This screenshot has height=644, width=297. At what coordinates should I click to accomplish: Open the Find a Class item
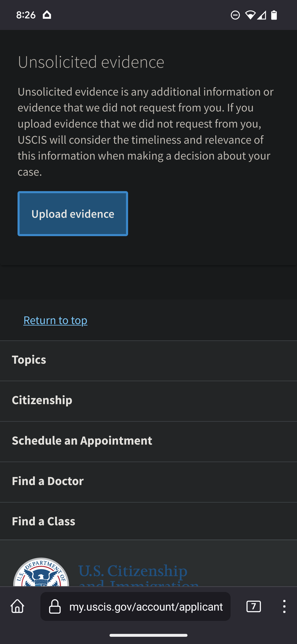point(148,521)
